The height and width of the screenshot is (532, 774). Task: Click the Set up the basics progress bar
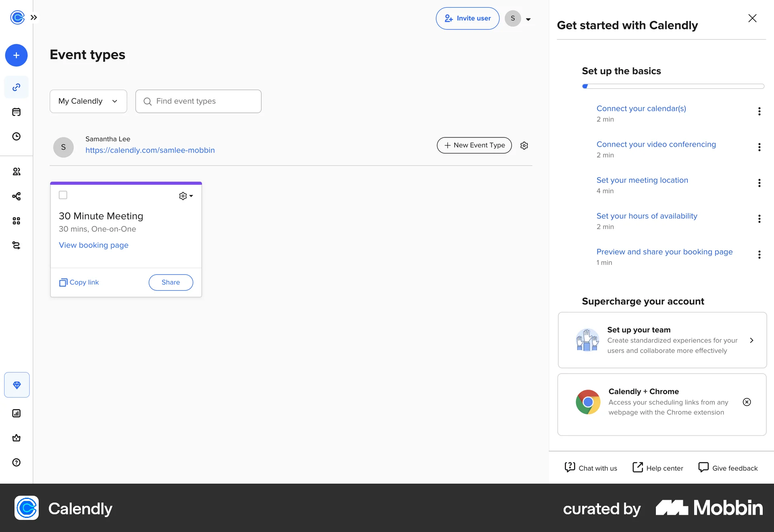click(x=673, y=86)
